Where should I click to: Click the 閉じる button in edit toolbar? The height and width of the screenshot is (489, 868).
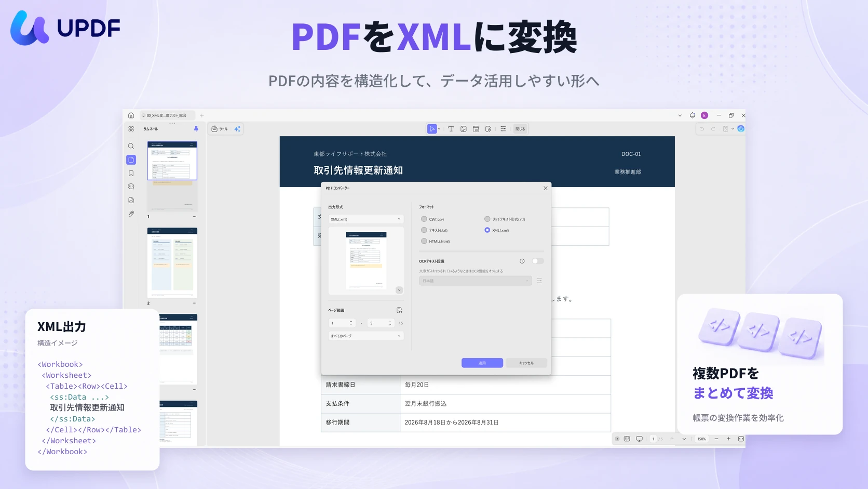point(520,129)
